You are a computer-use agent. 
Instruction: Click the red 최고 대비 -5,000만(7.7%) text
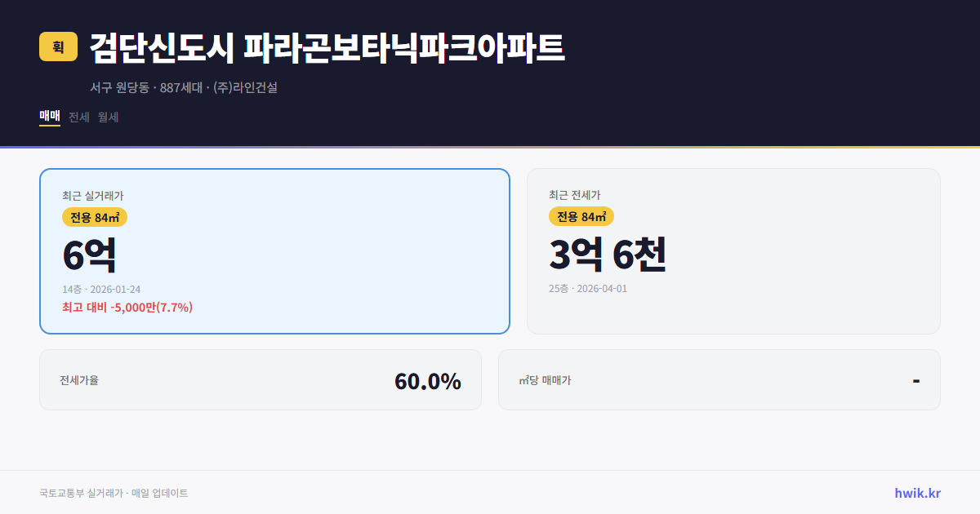tap(126, 308)
